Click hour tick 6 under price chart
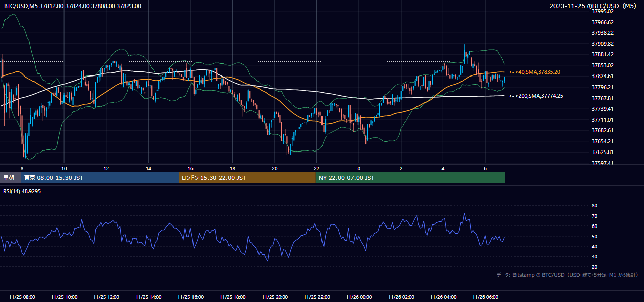The width and height of the screenshot is (644, 302). click(485, 168)
